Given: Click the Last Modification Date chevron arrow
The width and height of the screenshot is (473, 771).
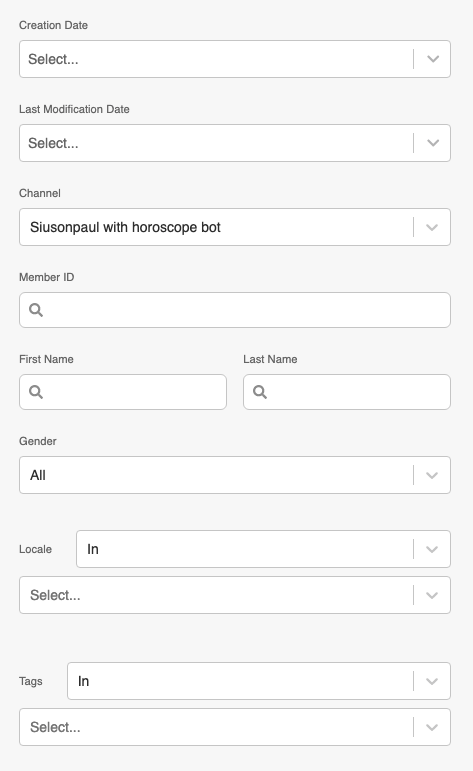Looking at the screenshot, I should pyautogui.click(x=433, y=143).
